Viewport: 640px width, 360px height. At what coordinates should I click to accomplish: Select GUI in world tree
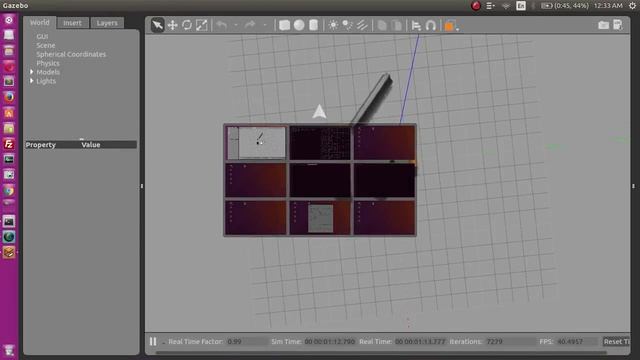42,36
